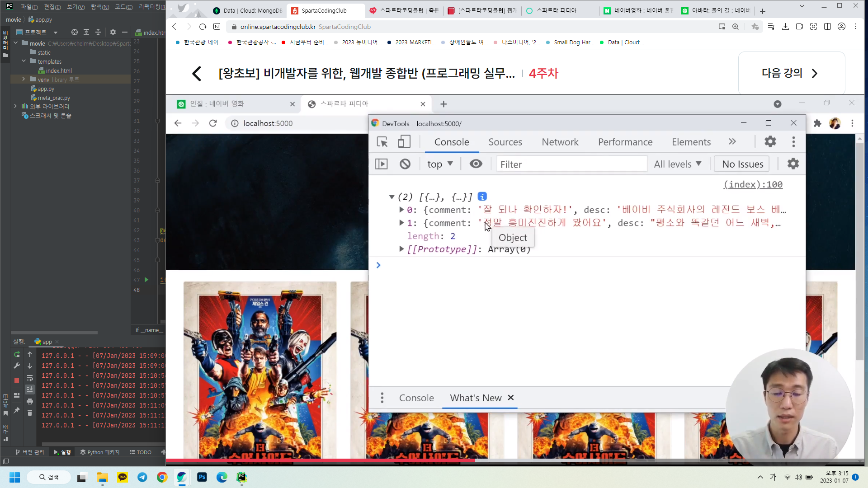This screenshot has width=868, height=488.
Task: Click the locate-file target icon in project panel
Action: 75,32
